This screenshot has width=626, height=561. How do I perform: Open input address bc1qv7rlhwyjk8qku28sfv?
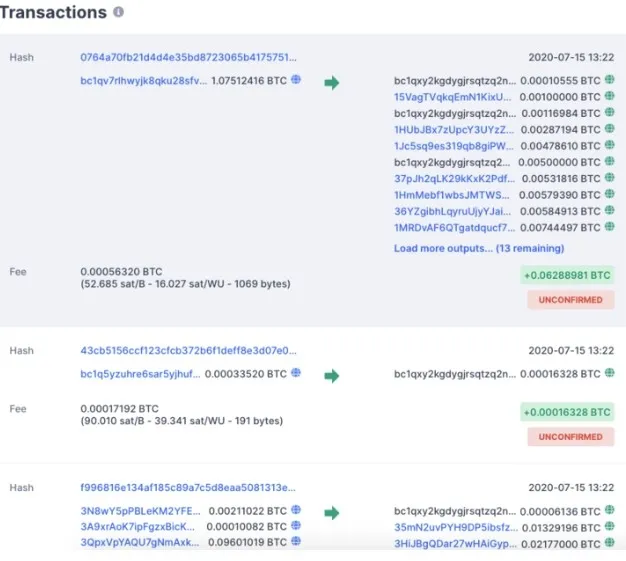click(143, 81)
